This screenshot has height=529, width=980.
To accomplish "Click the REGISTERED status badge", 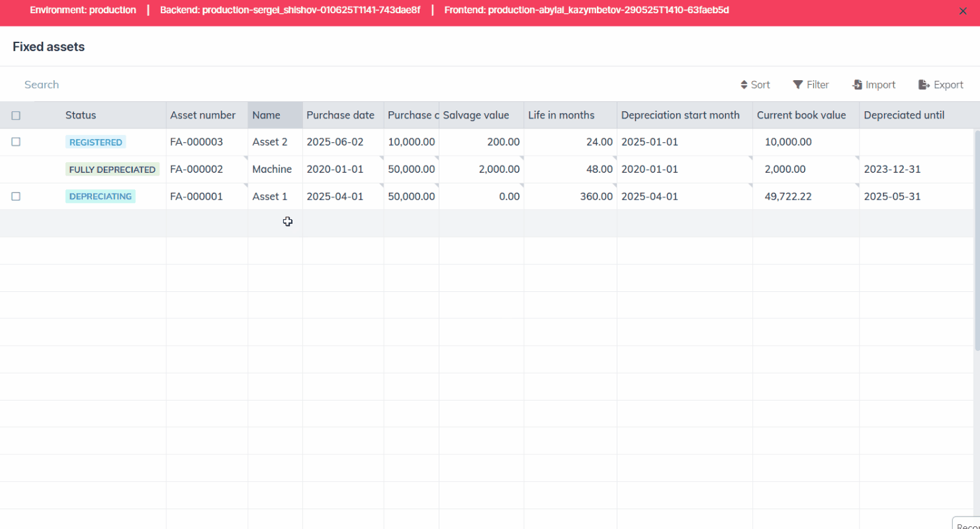I will click(96, 142).
